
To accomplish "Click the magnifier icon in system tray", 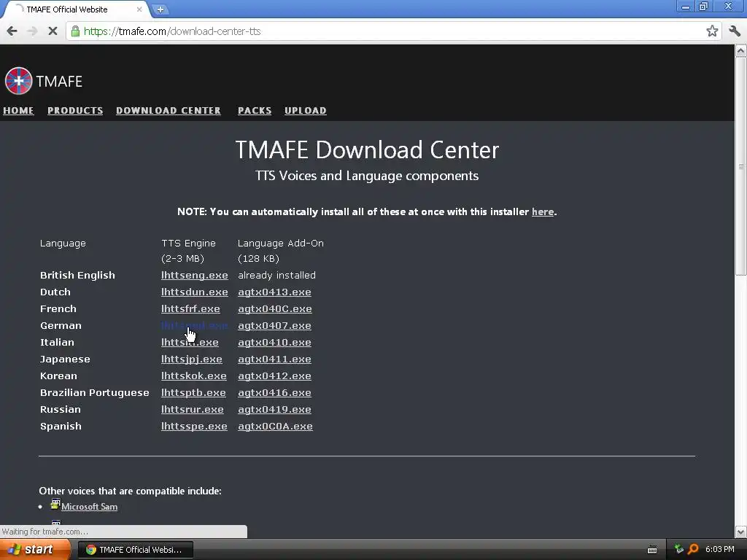I will click(x=693, y=549).
